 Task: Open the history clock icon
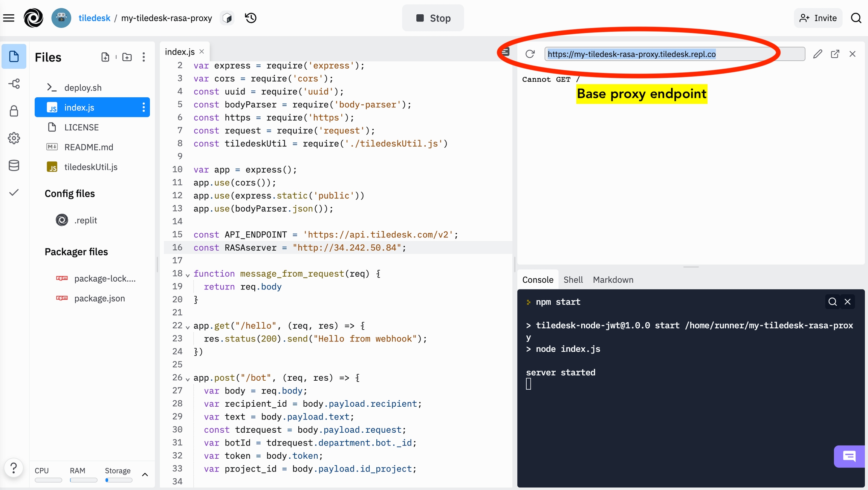pyautogui.click(x=251, y=18)
